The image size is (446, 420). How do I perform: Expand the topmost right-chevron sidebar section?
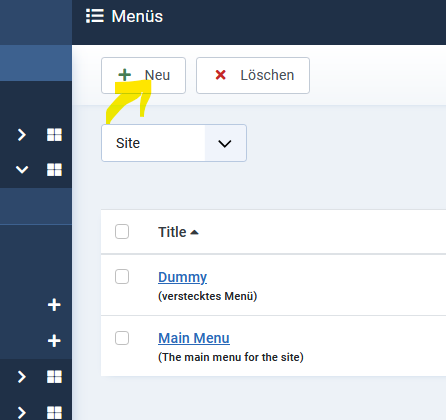tap(22, 135)
